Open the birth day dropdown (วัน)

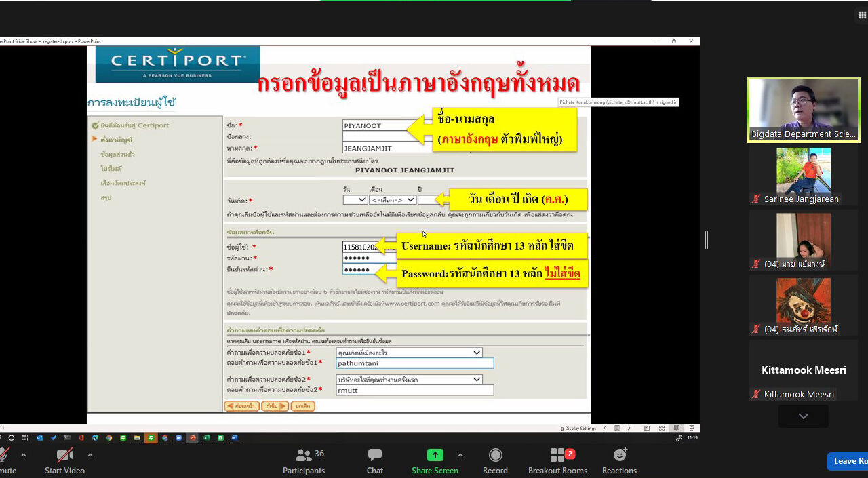point(355,200)
